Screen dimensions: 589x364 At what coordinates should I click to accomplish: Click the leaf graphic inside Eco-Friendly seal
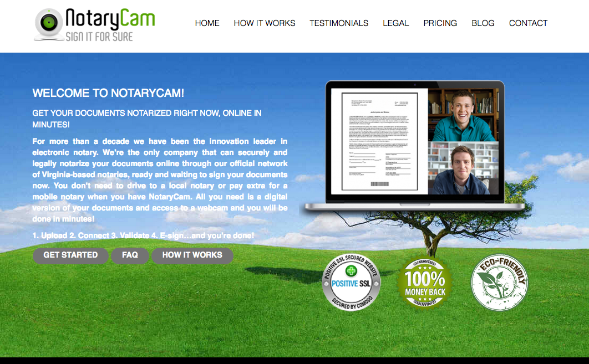click(497, 285)
